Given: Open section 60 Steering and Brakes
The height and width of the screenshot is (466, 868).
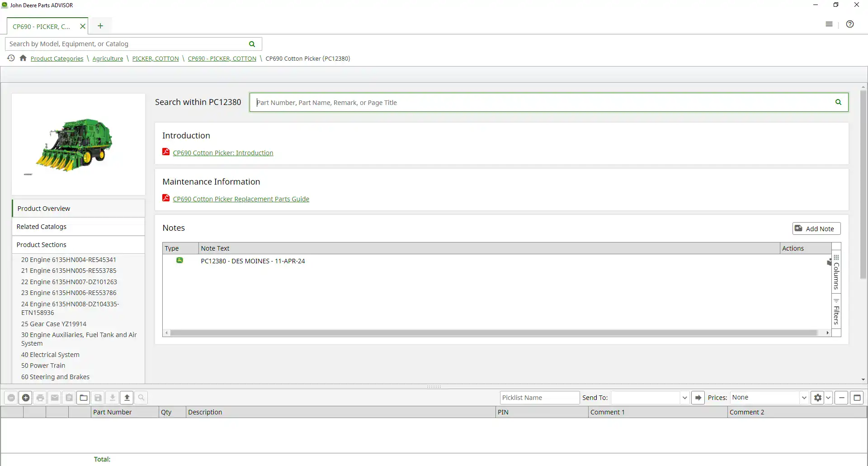Looking at the screenshot, I should click(55, 377).
